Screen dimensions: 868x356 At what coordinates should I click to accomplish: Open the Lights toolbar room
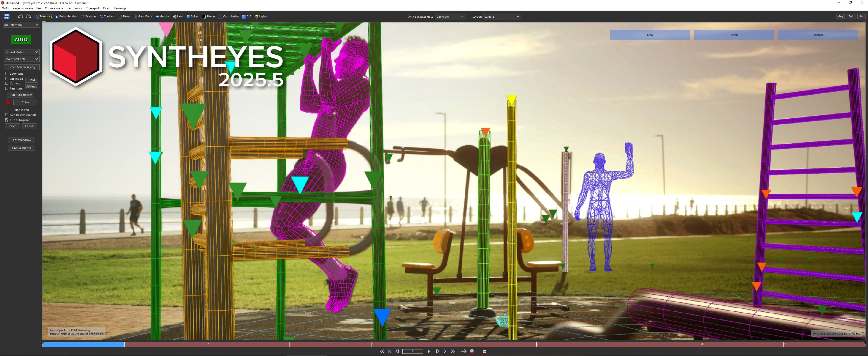[x=261, y=16]
